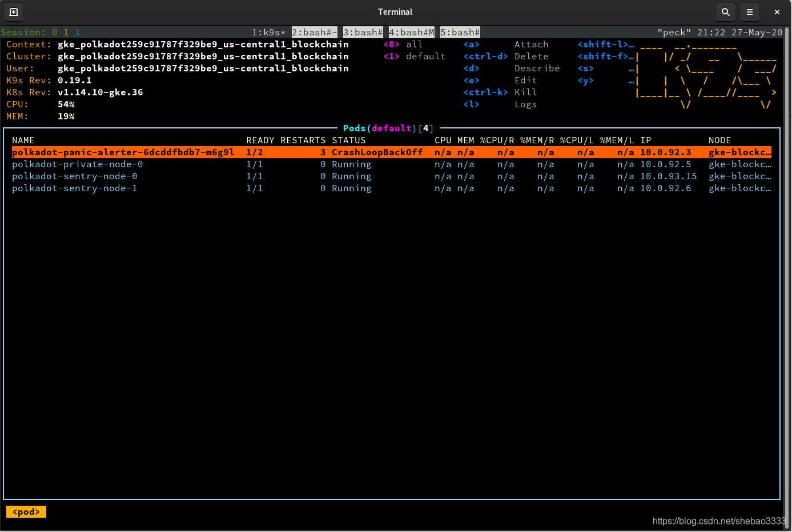
Task: Click the CPU value 54%
Action: (x=66, y=104)
